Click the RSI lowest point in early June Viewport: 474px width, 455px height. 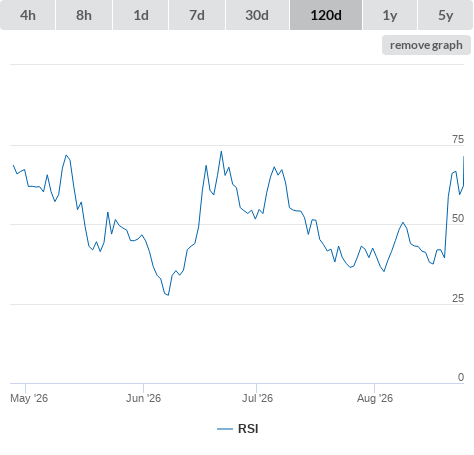click(168, 295)
